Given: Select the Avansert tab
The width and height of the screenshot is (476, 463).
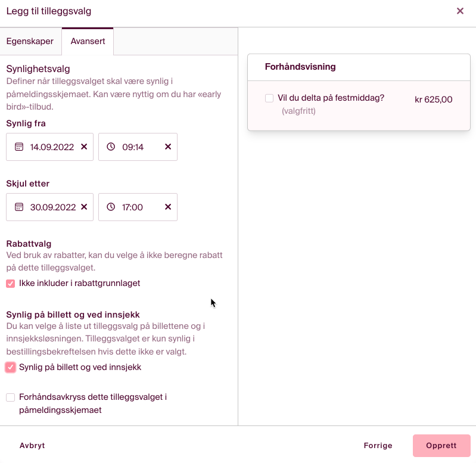Looking at the screenshot, I should pos(88,42).
